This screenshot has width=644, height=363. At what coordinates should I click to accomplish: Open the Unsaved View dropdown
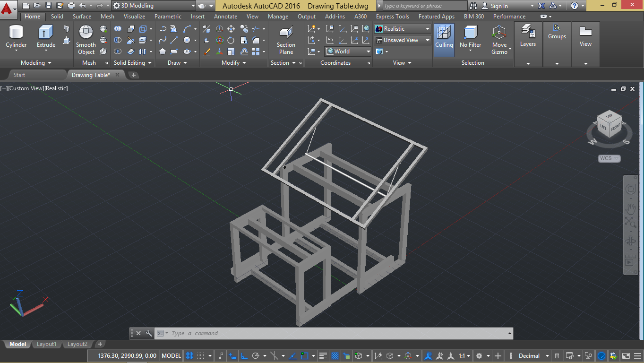[403, 40]
